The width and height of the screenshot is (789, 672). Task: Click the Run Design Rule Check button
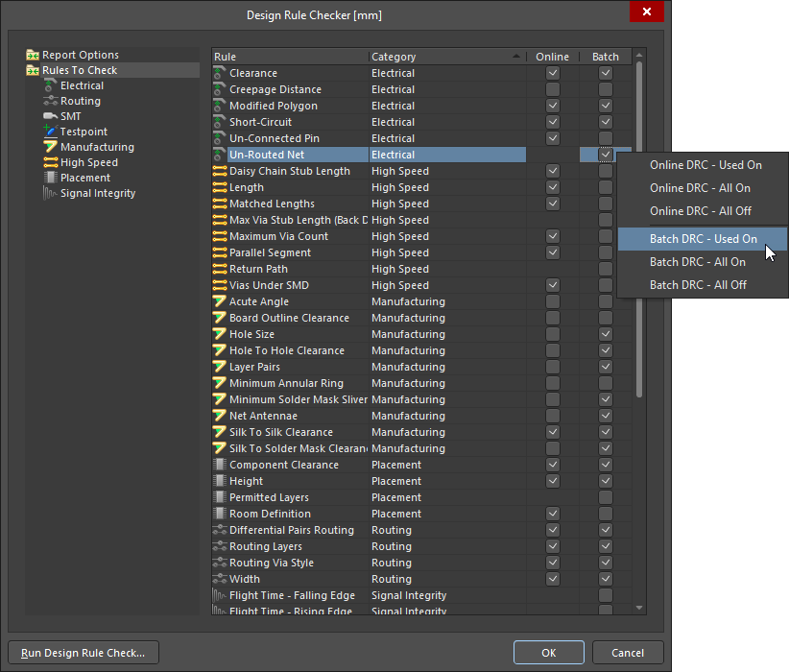click(x=83, y=652)
